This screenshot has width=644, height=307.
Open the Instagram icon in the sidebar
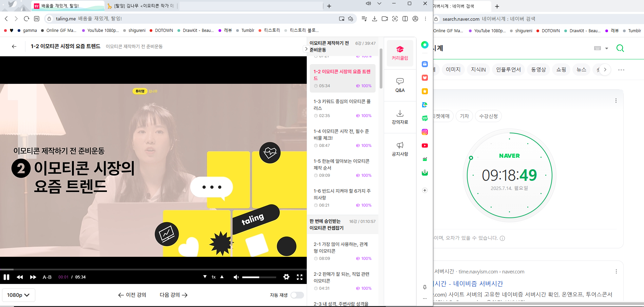pyautogui.click(x=425, y=132)
